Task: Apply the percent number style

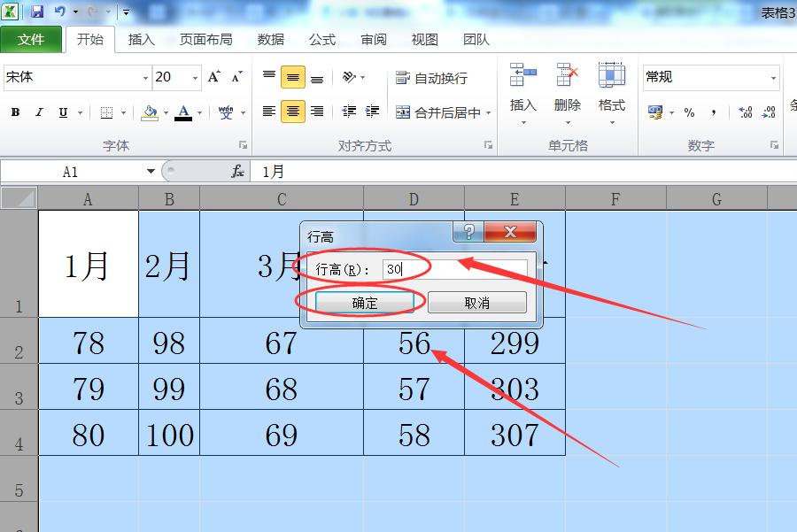Action: point(689,112)
